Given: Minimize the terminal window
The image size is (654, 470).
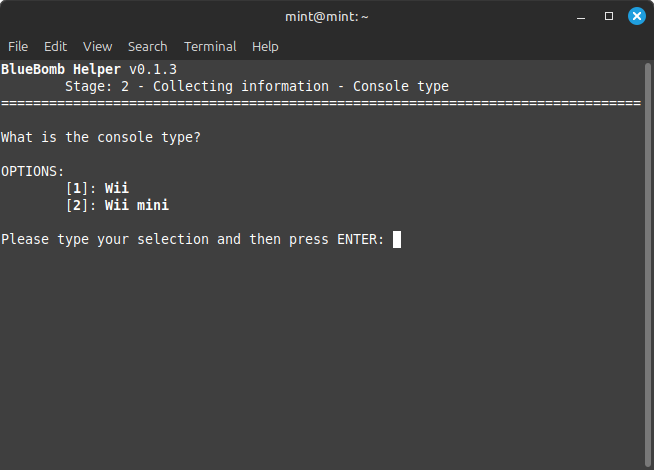Looking at the screenshot, I should pyautogui.click(x=581, y=16).
